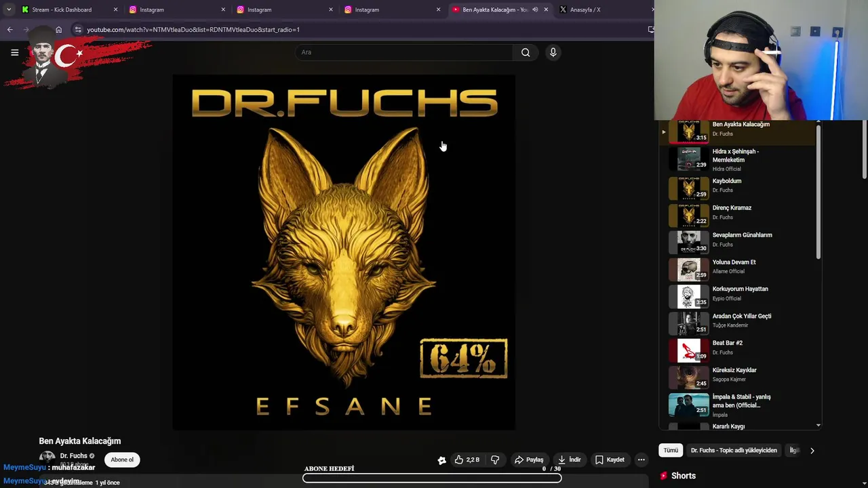Click the browser address bar URL
This screenshot has width=868, height=488.
(x=193, y=30)
